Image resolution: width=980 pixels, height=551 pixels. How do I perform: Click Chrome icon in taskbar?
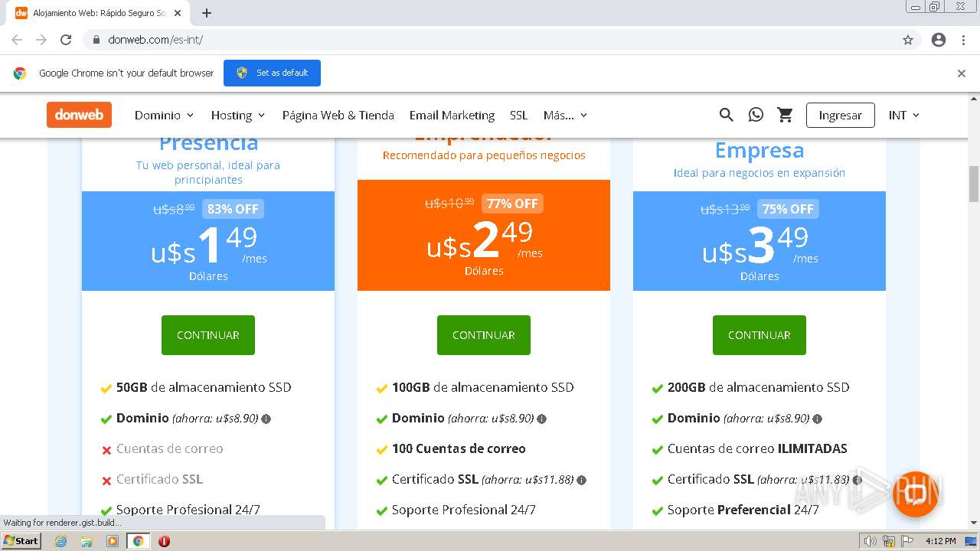[x=139, y=541]
